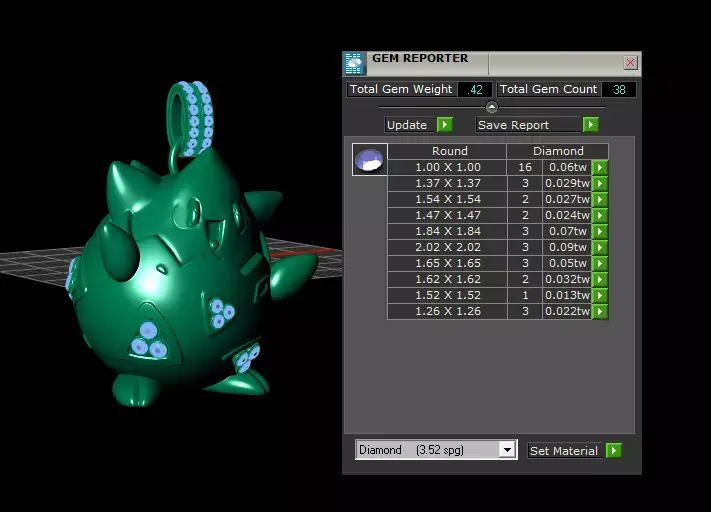
Task: Click the green arrow for 1.47 X 1.47 row
Action: point(600,215)
